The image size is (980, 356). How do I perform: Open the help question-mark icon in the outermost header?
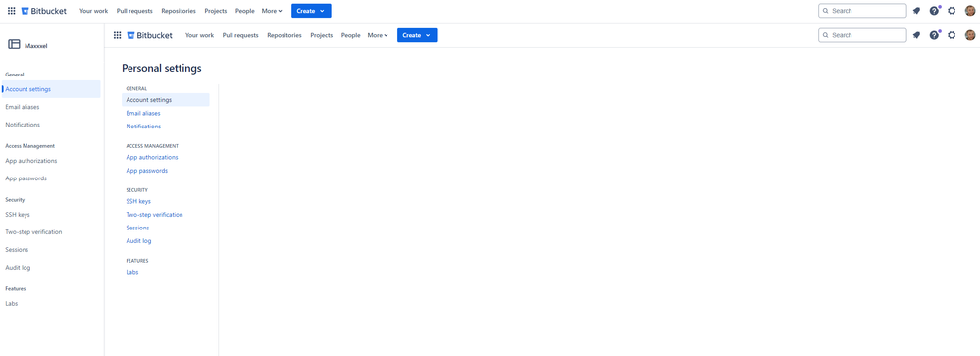pos(934,11)
